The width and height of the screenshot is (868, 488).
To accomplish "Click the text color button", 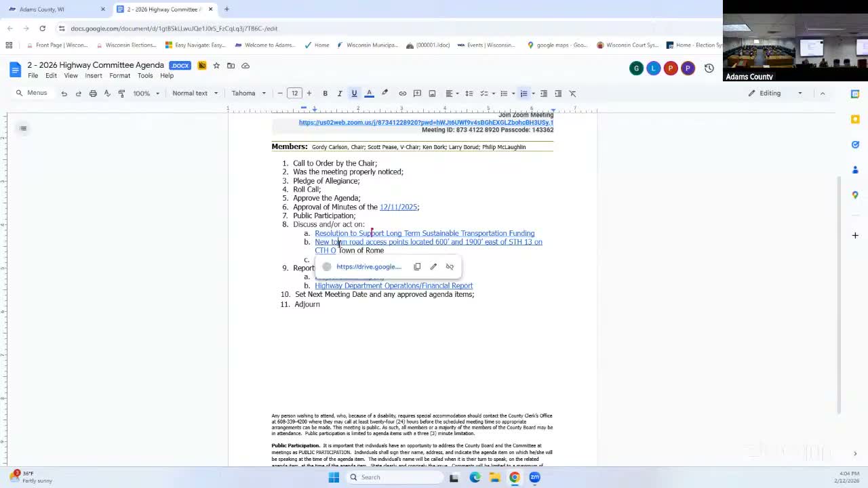I will pos(369,94).
